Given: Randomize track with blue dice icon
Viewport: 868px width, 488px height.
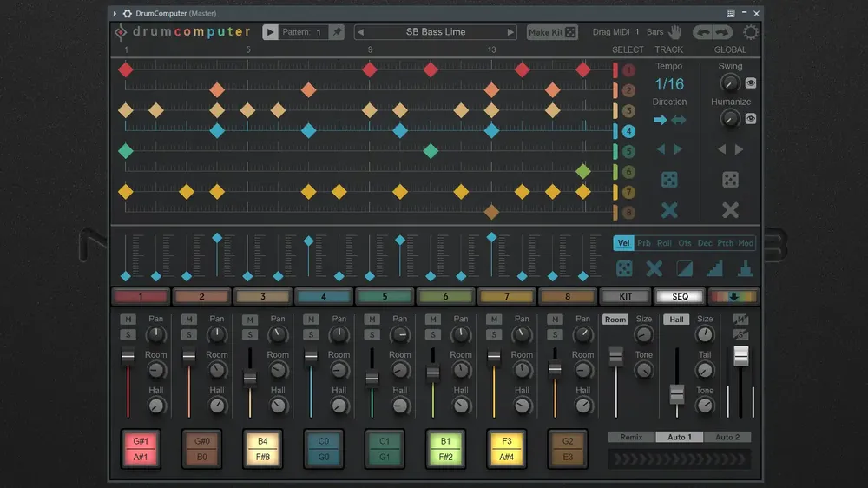Looking at the screenshot, I should pyautogui.click(x=669, y=180).
